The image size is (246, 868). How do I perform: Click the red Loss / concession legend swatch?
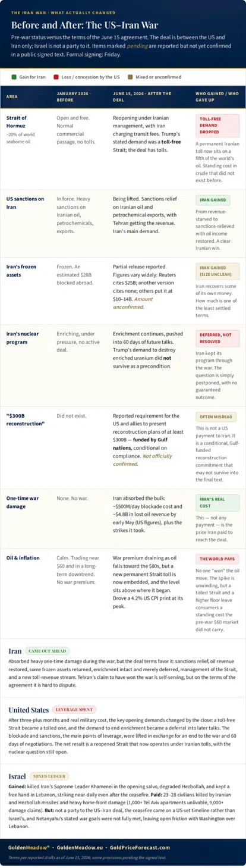pyautogui.click(x=55, y=77)
